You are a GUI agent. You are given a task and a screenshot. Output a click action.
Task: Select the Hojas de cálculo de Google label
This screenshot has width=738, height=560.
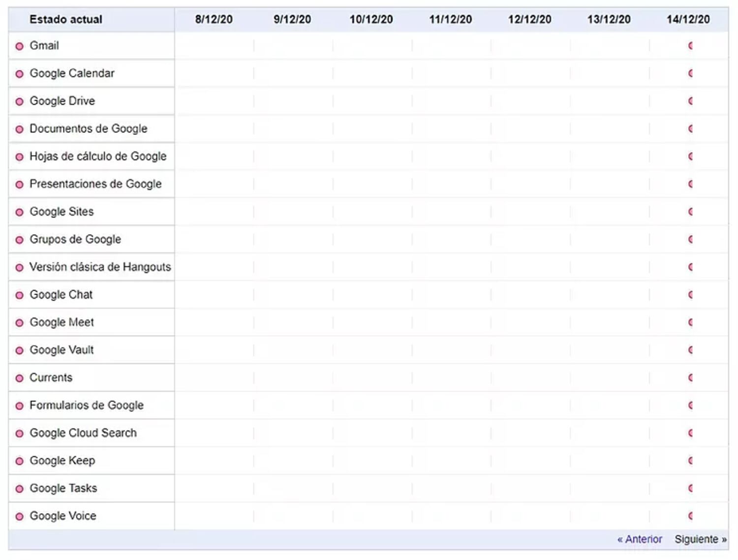(x=98, y=156)
